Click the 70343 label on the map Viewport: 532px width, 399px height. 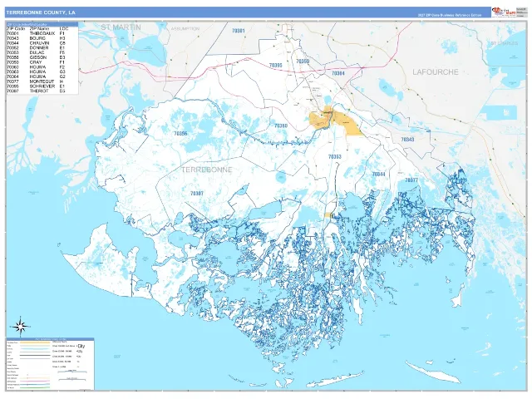[x=407, y=139]
